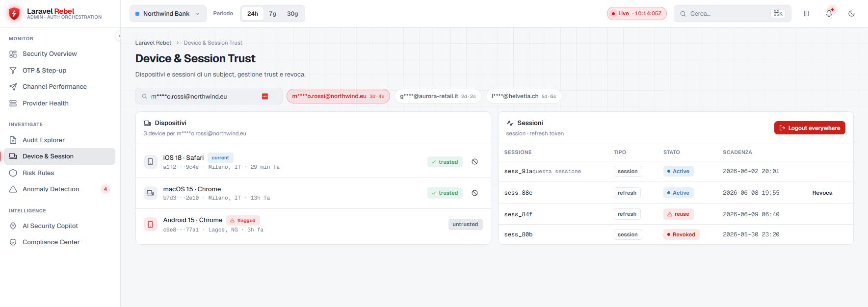Click the Logout everywhere button

[x=810, y=128]
